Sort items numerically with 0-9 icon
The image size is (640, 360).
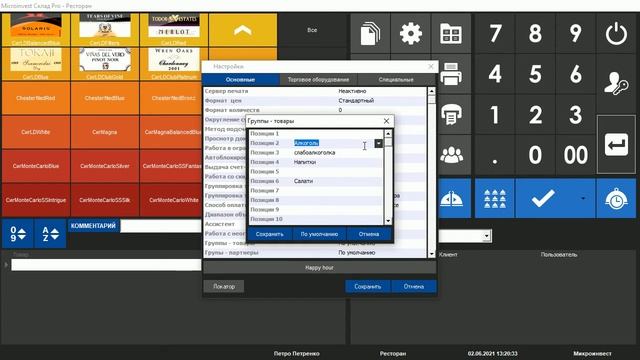click(18, 234)
